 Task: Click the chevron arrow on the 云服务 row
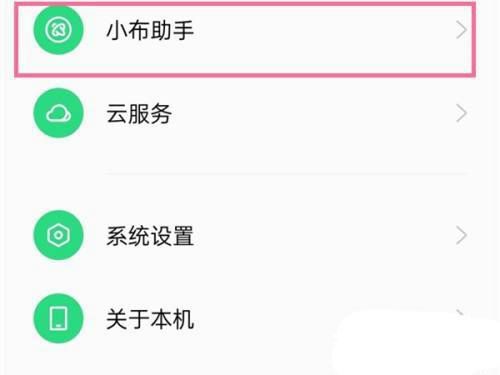[461, 113]
